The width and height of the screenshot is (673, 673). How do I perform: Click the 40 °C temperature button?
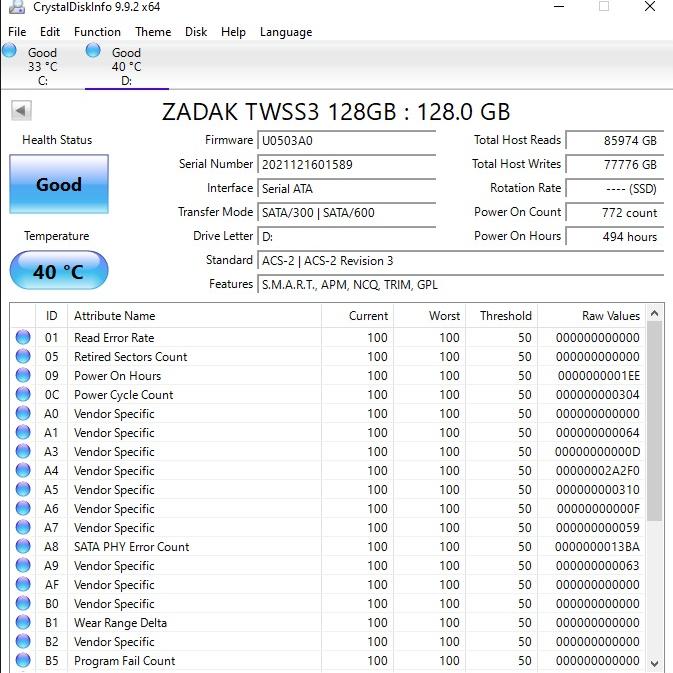pyautogui.click(x=59, y=270)
